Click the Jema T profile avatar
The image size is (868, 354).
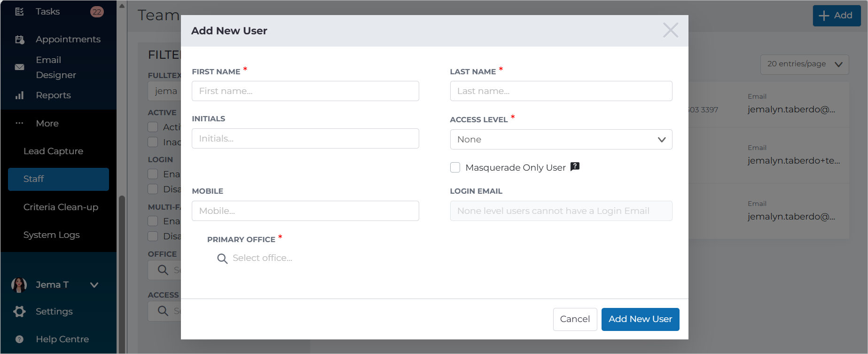click(19, 285)
